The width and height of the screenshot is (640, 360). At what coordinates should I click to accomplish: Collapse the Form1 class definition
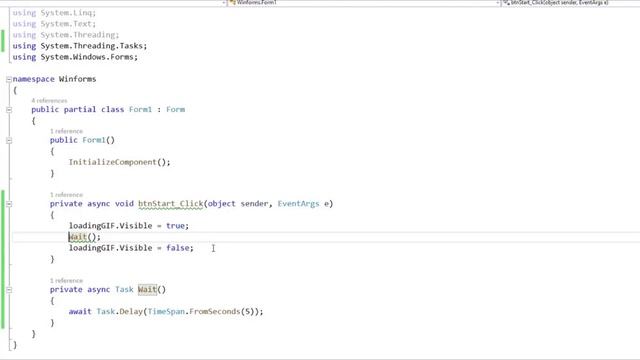[9, 110]
